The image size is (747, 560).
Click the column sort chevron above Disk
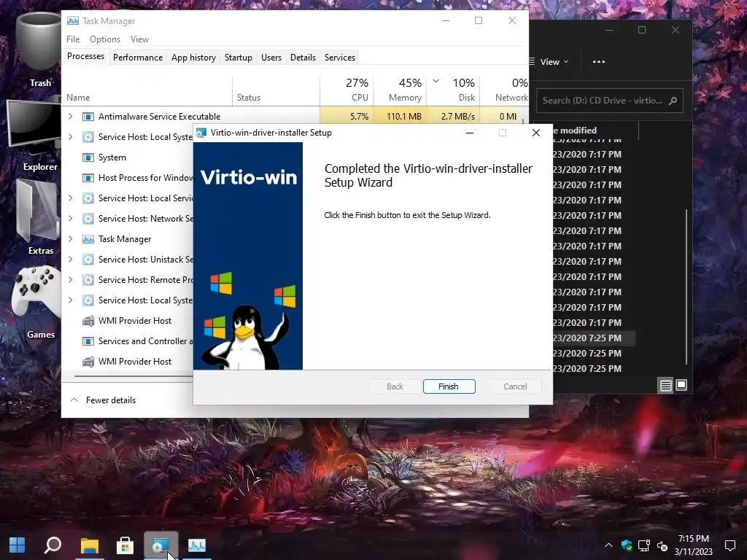tap(436, 80)
